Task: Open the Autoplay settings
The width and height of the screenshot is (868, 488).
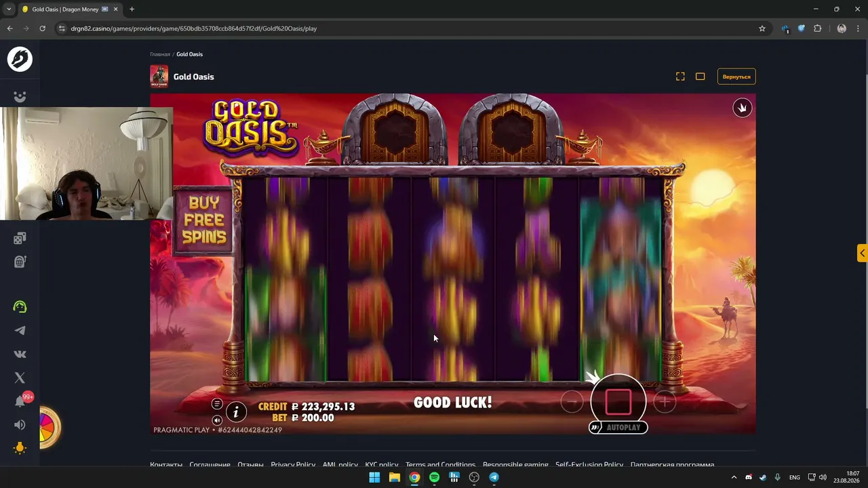Action: click(x=623, y=428)
